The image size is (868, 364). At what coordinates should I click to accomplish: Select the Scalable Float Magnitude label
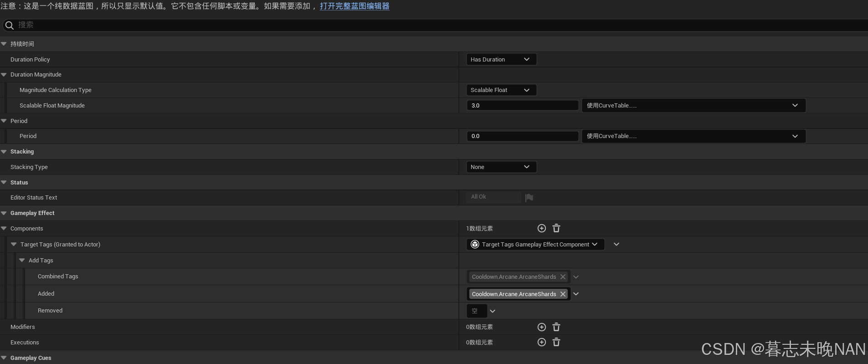pyautogui.click(x=52, y=106)
